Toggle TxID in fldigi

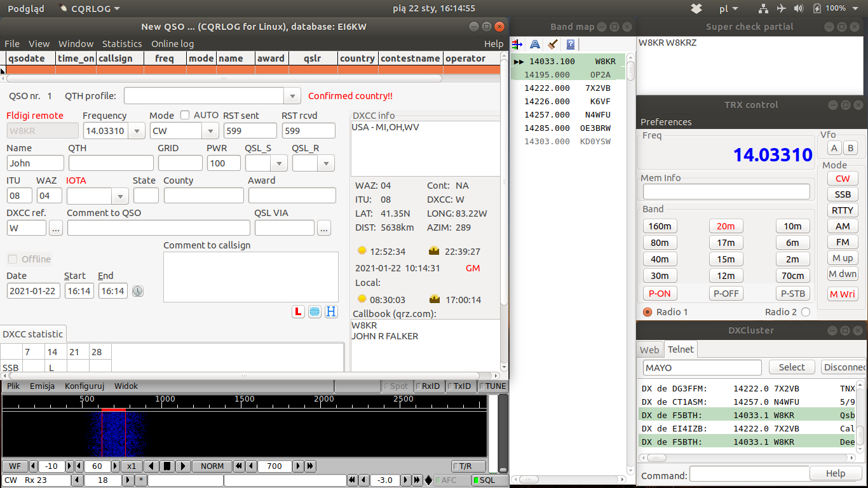(x=460, y=386)
